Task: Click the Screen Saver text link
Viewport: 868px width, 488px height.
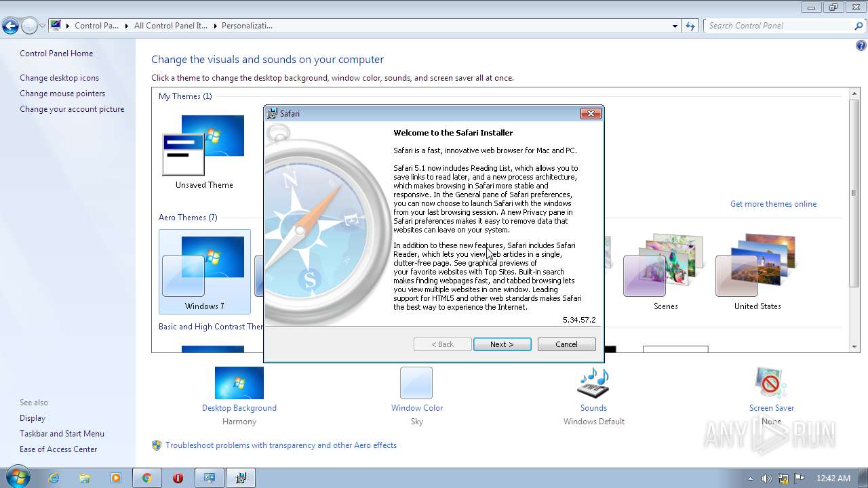Action: 772,408
